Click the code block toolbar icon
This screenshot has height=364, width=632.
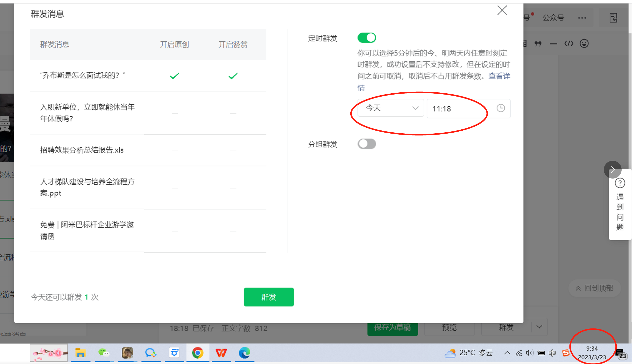point(569,44)
